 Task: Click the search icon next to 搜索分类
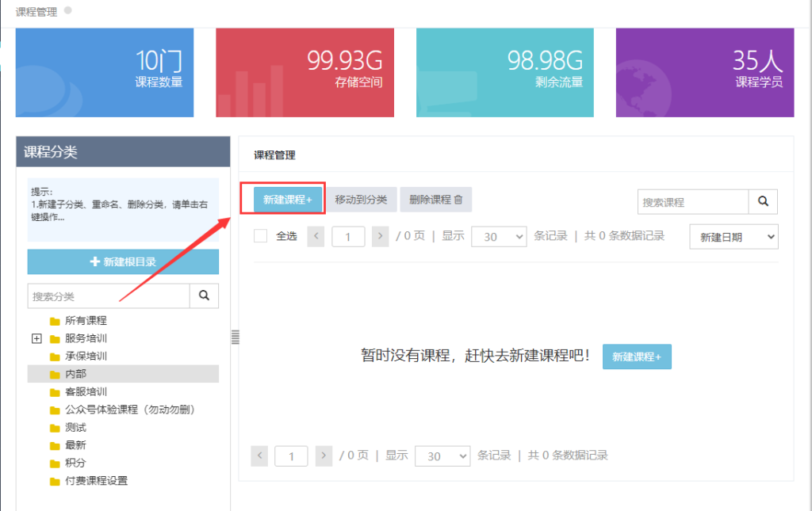tap(204, 296)
